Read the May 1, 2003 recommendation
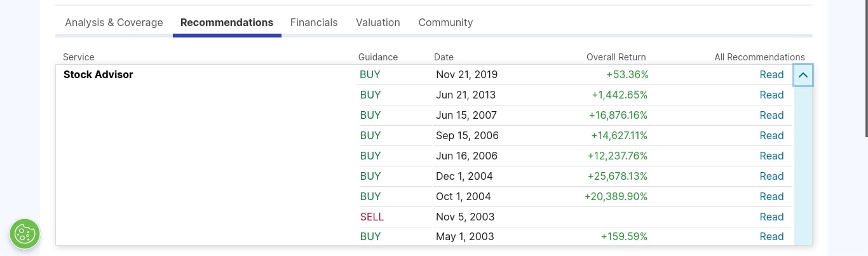 click(771, 236)
